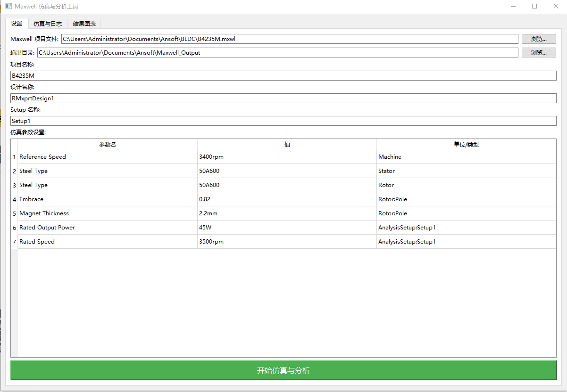This screenshot has height=392, width=567.
Task: Select the 3400rpm Reference Speed value cell
Action: click(x=287, y=157)
